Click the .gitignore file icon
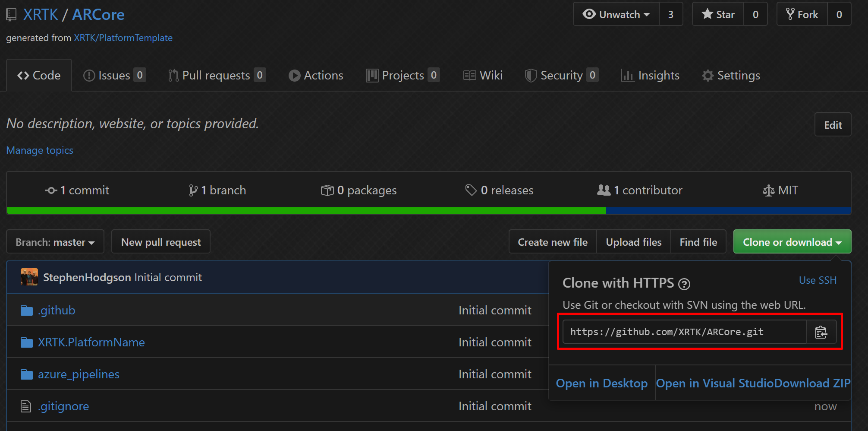Screen dimensions: 868x431 click(x=26, y=406)
